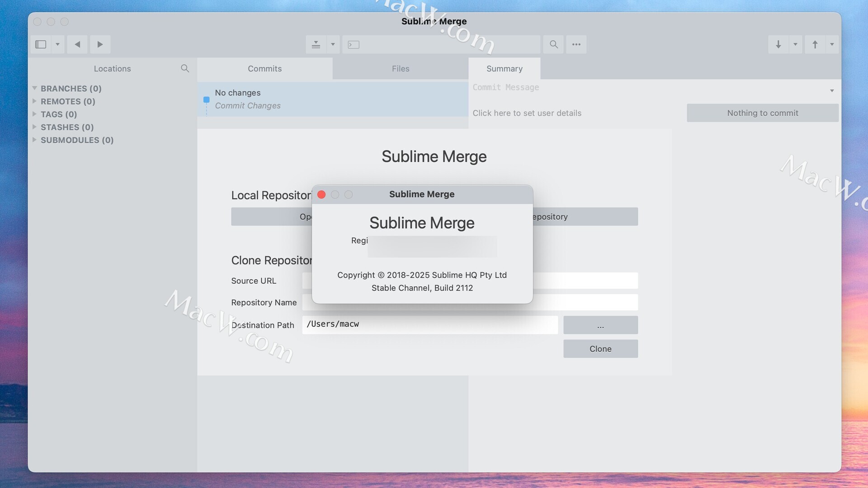Screen dimensions: 868x488
Task: Search locations using sidebar magnifier
Action: point(184,68)
